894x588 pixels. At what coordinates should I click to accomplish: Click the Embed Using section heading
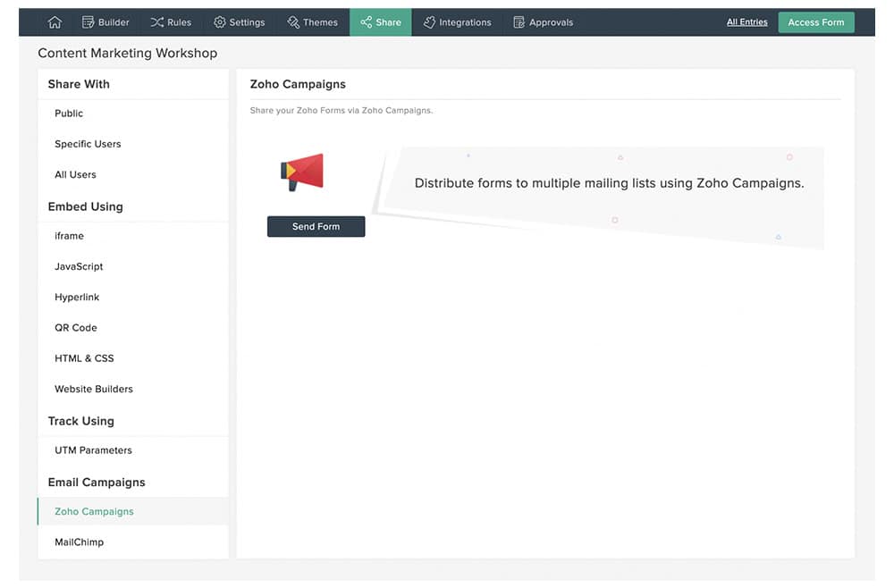point(86,206)
